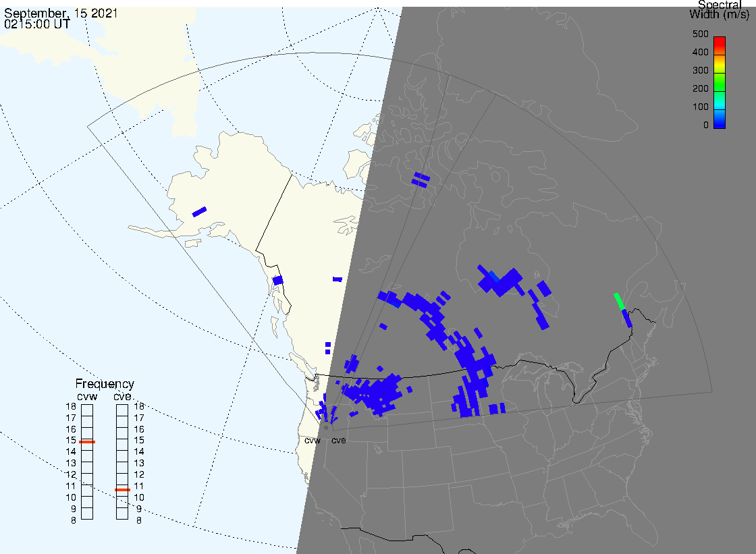Image resolution: width=756 pixels, height=554 pixels.
Task: Click the '8' label right of cve scale
Action: pyautogui.click(x=139, y=521)
